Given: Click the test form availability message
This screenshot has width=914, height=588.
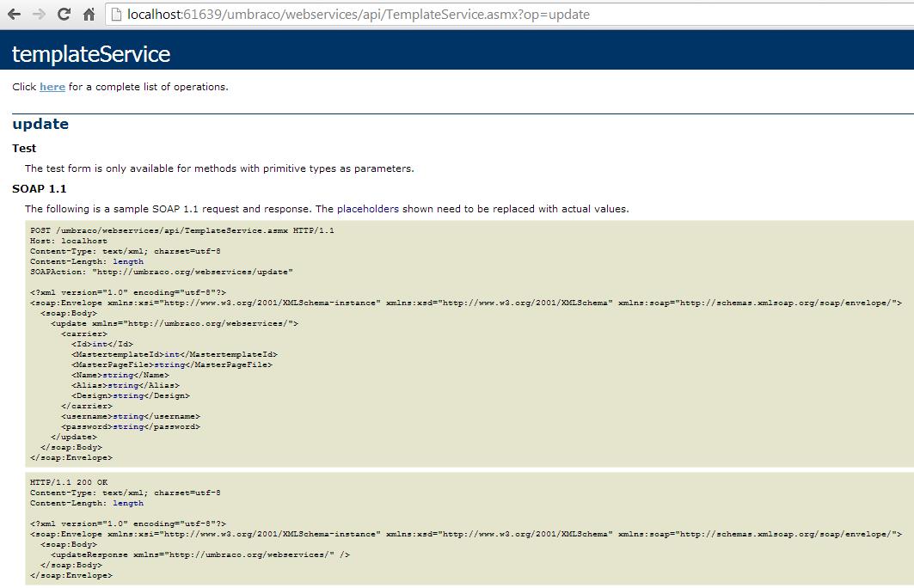Looking at the screenshot, I should point(219,168).
